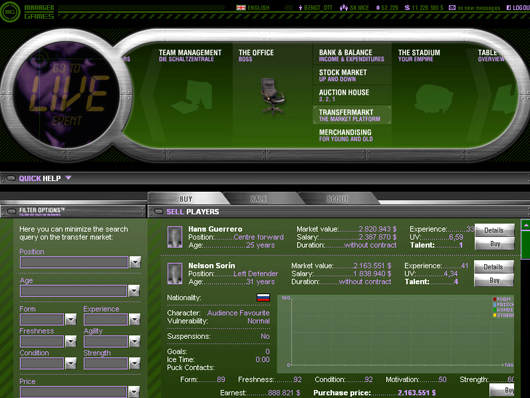Click the messages envelope icon
Image resolution: width=530 pixels, height=398 pixels.
pyautogui.click(x=452, y=7)
